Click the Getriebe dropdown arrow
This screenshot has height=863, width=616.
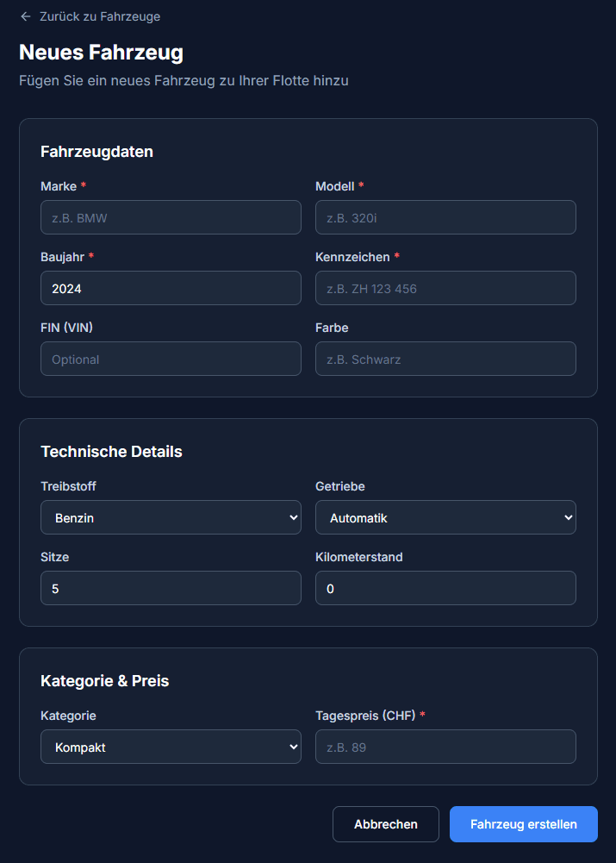coord(568,517)
